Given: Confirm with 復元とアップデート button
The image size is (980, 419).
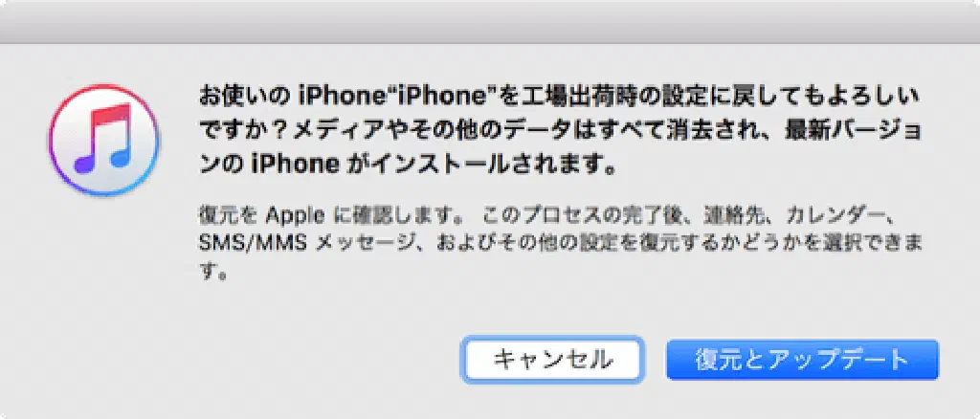Looking at the screenshot, I should pos(802,360).
